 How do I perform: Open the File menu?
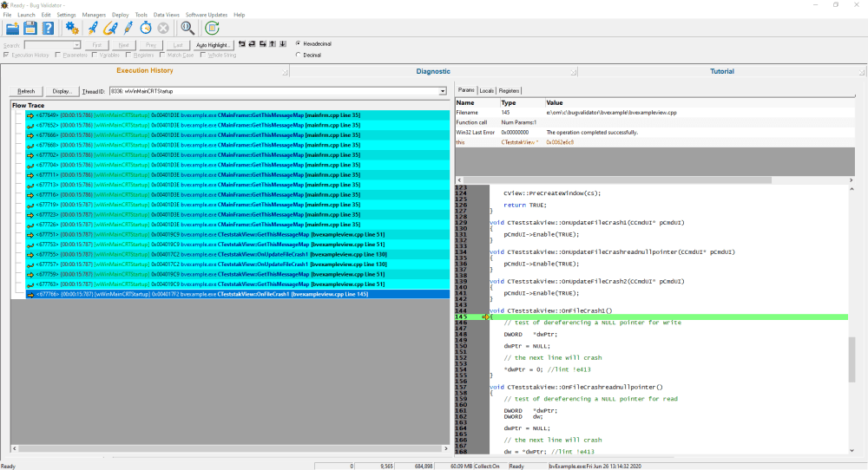pos(7,15)
